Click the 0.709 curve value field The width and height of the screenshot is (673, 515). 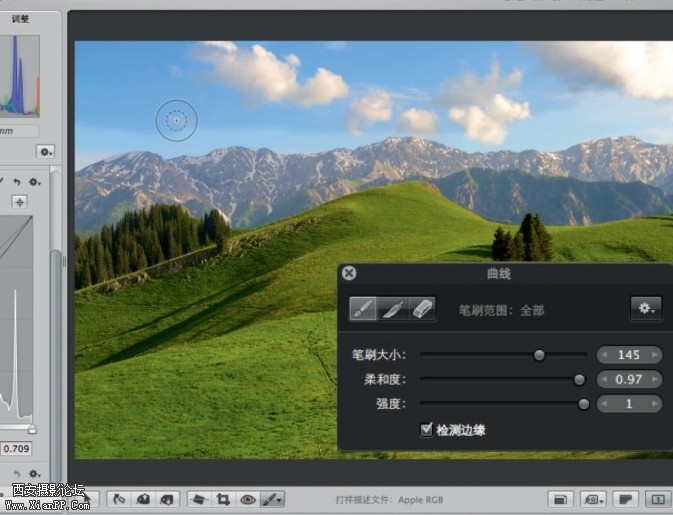(x=16, y=449)
